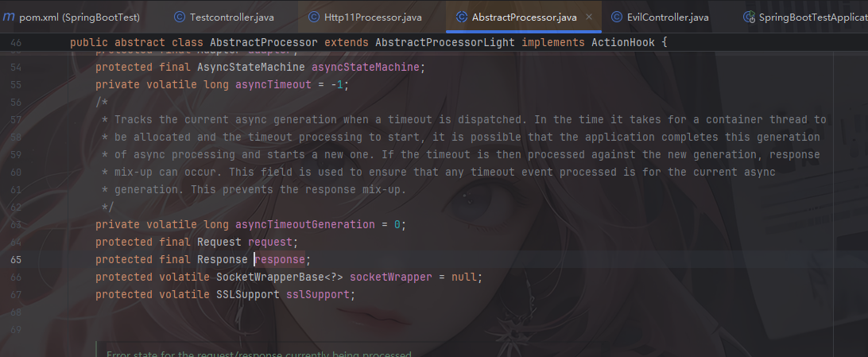Click the class icon on the EvilController.java tab
This screenshot has width=868, height=357.
[x=617, y=17]
